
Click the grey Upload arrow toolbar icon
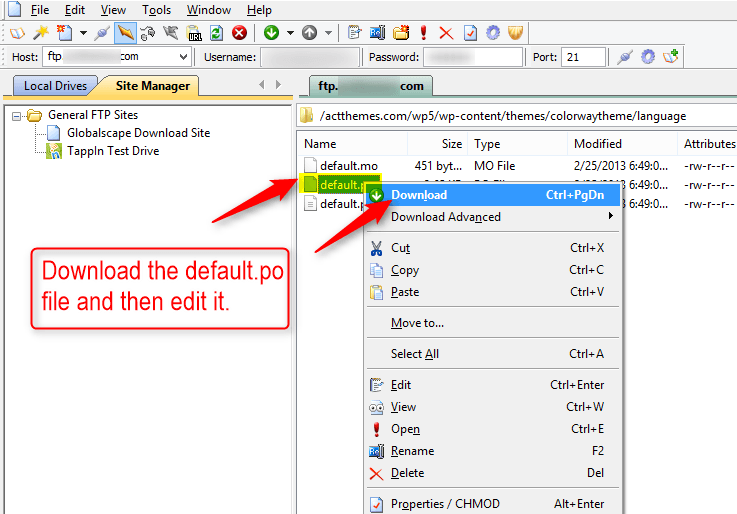click(x=309, y=33)
